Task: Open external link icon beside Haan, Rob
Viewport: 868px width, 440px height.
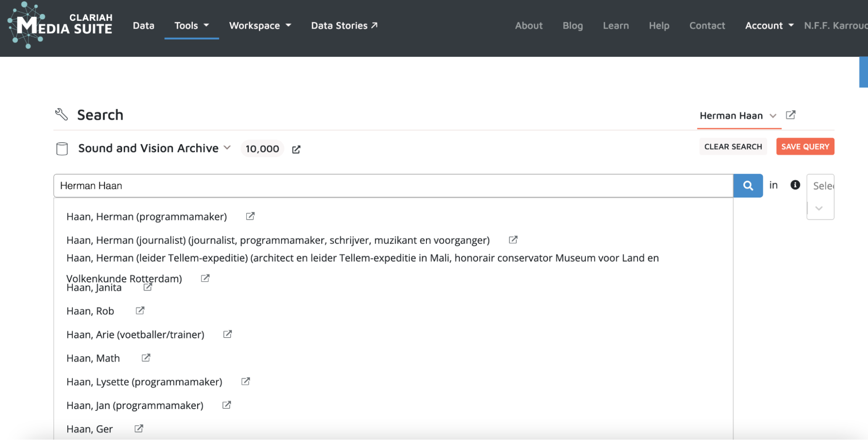Action: [x=140, y=311]
